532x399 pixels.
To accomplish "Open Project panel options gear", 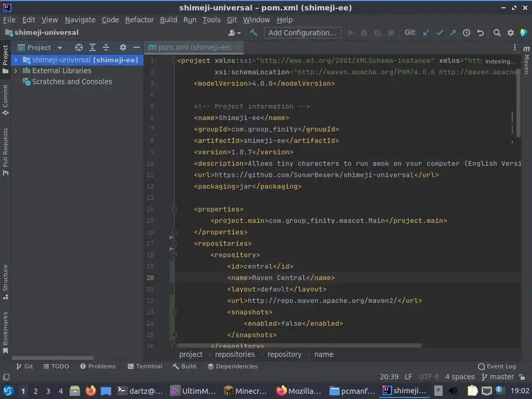I will click(123, 47).
